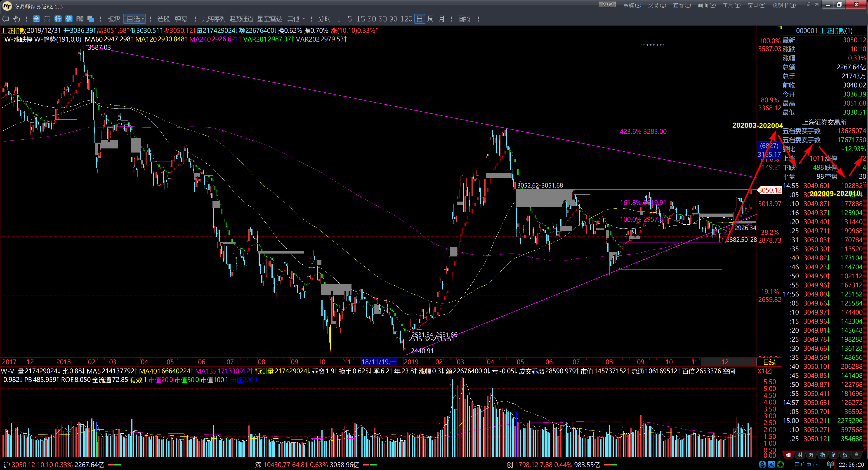Screen dimensions: 868x470
Task: Switch chart to 周 weekly period
Action: point(430,19)
